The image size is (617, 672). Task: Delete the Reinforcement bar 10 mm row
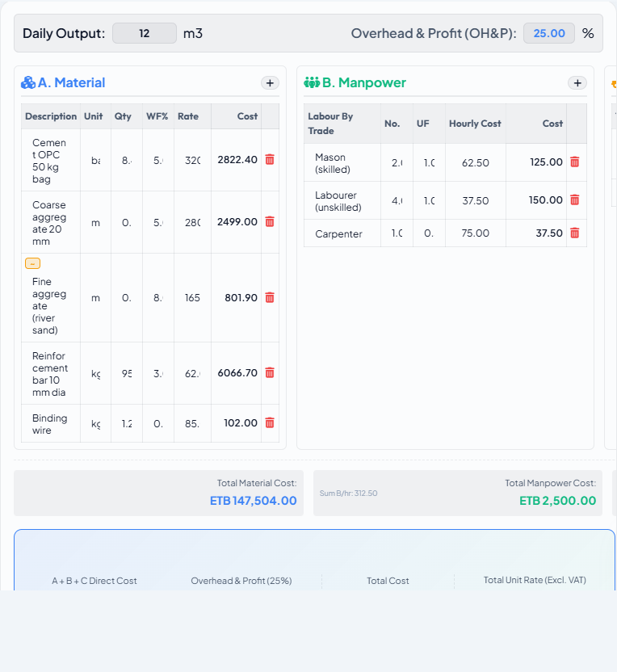(270, 373)
